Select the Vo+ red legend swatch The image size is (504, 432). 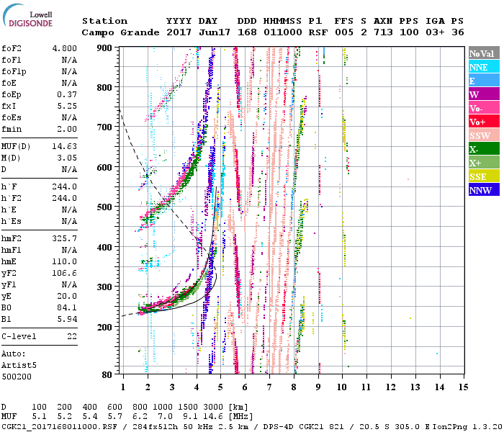pyautogui.click(x=484, y=122)
